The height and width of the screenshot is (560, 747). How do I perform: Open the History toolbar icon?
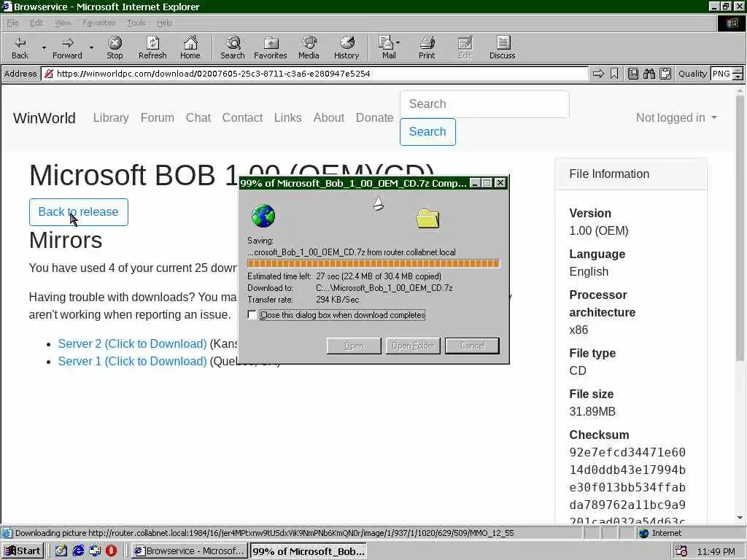pos(347,43)
